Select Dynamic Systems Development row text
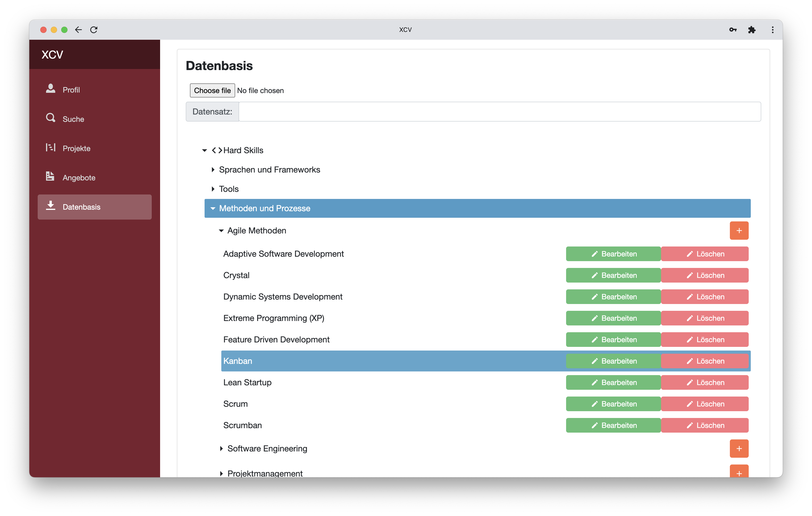Screen dimensions: 812x516 (x=283, y=297)
